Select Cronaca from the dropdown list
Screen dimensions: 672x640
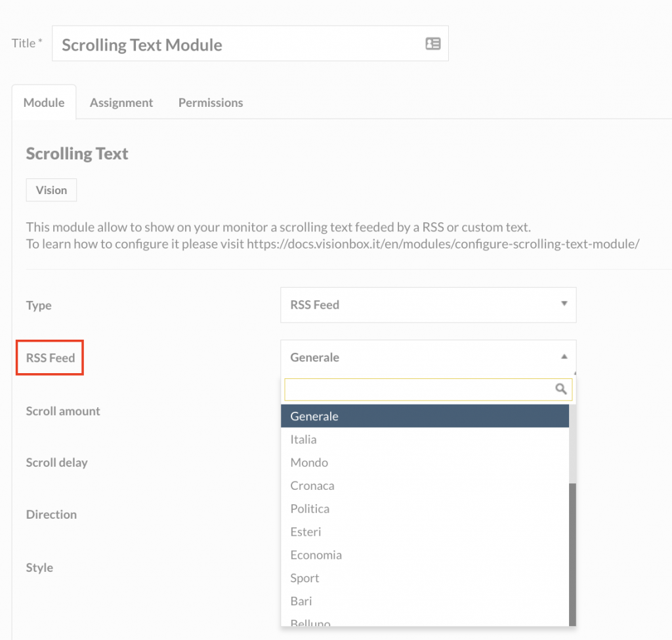pos(425,486)
